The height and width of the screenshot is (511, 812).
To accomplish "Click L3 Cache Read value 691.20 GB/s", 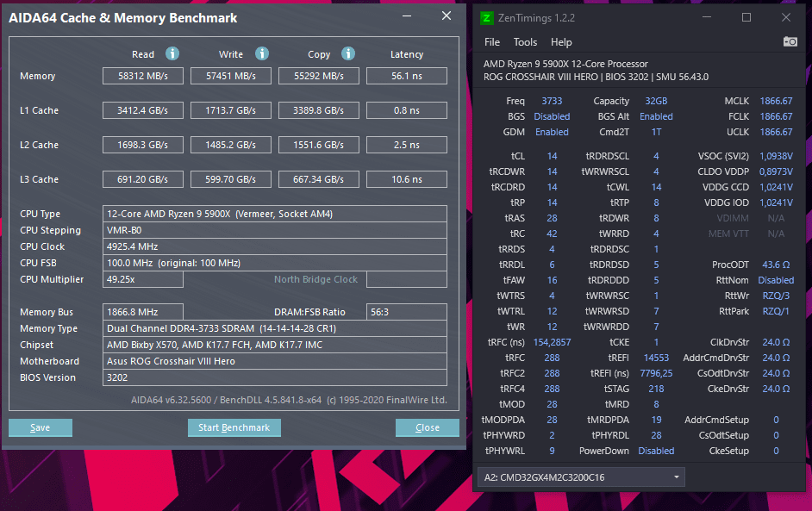I will coord(143,179).
